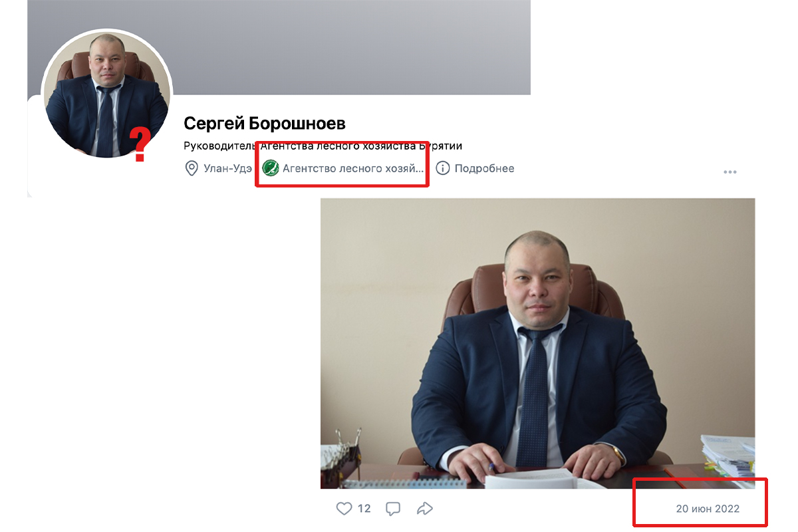This screenshot has height=532, width=798.
Task: Click the wristwatch in the large photo
Action: pos(619,454)
